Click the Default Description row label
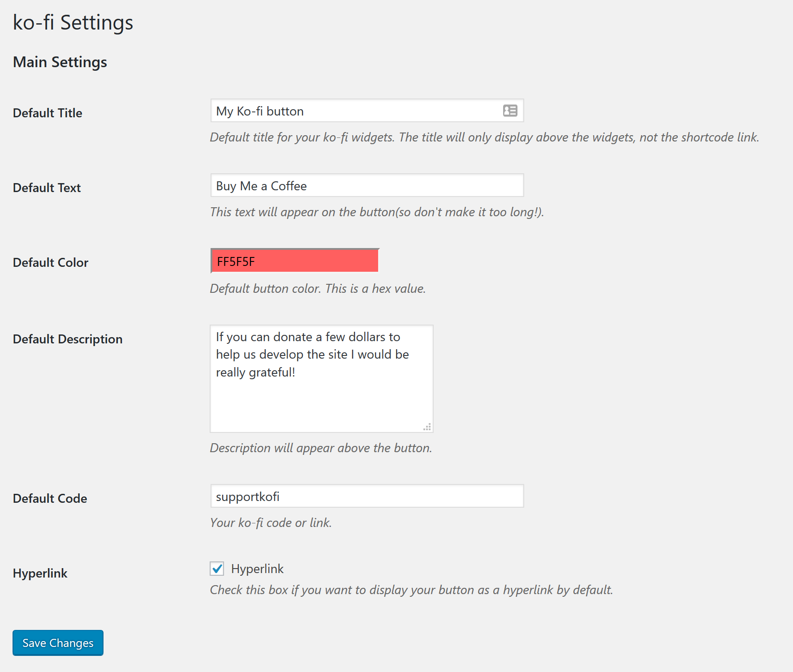 tap(68, 339)
